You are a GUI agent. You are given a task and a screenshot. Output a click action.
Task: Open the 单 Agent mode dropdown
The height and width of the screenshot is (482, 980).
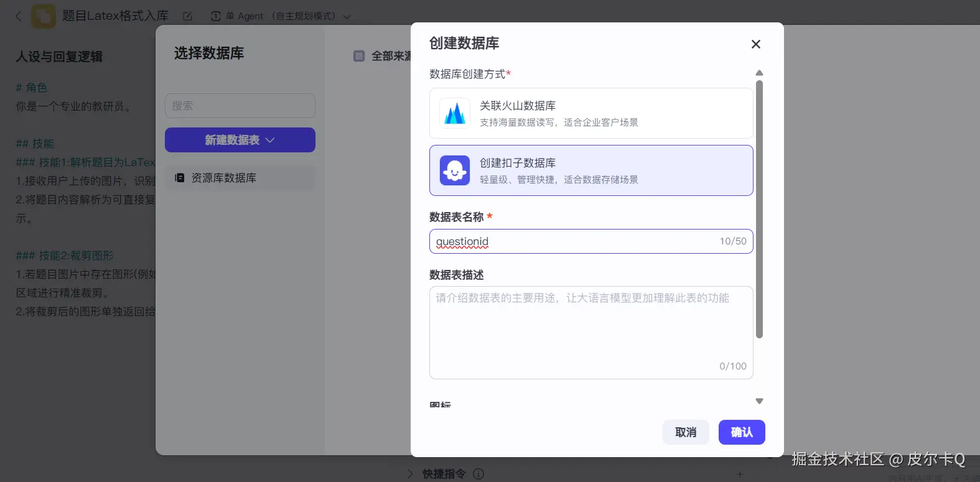281,16
